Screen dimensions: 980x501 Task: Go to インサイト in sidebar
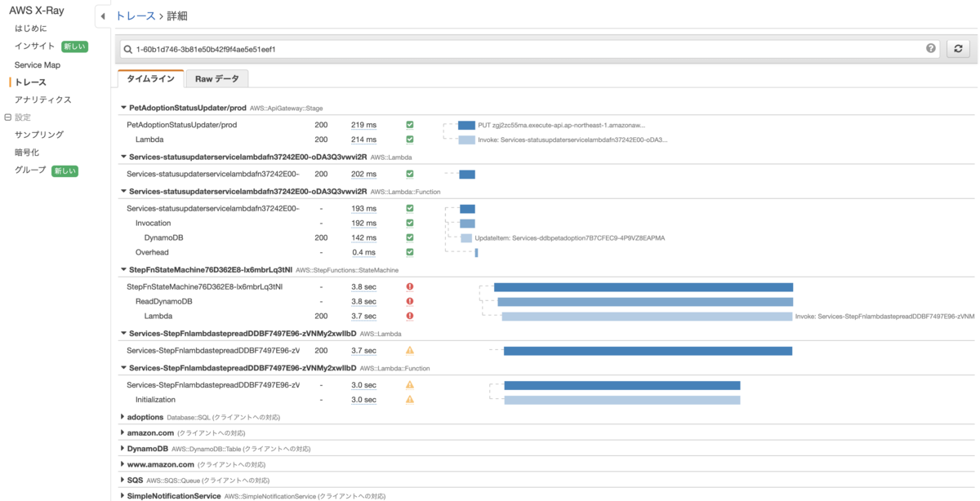pos(35,47)
